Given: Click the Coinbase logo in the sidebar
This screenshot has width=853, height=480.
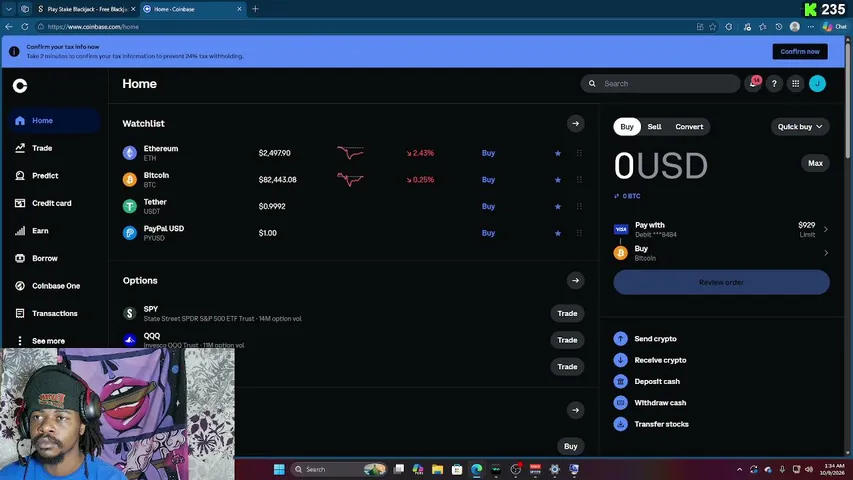Looking at the screenshot, I should (x=20, y=85).
